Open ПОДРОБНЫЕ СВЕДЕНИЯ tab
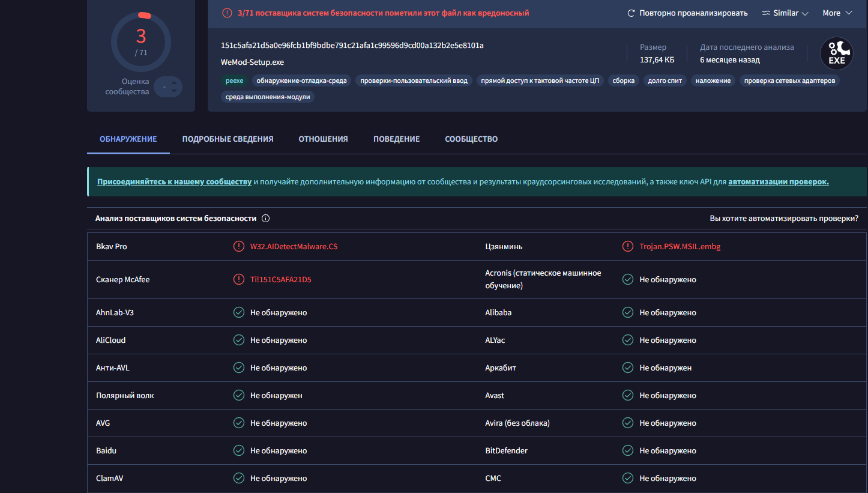Screen dimensions: 868x493 click(228, 139)
